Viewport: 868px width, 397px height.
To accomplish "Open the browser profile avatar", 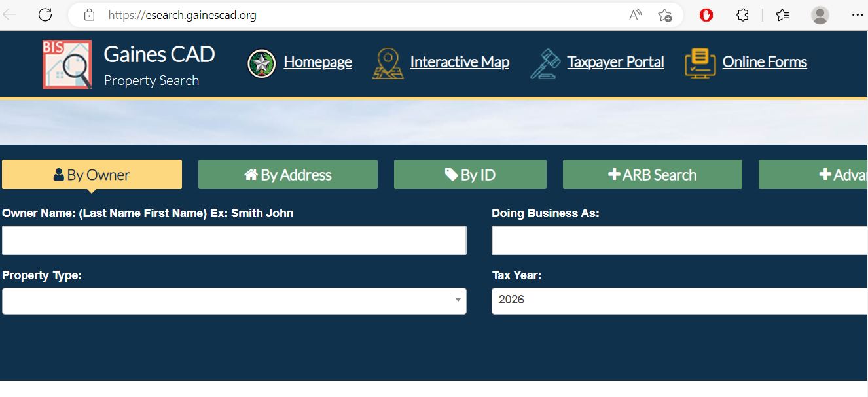I will pos(820,15).
